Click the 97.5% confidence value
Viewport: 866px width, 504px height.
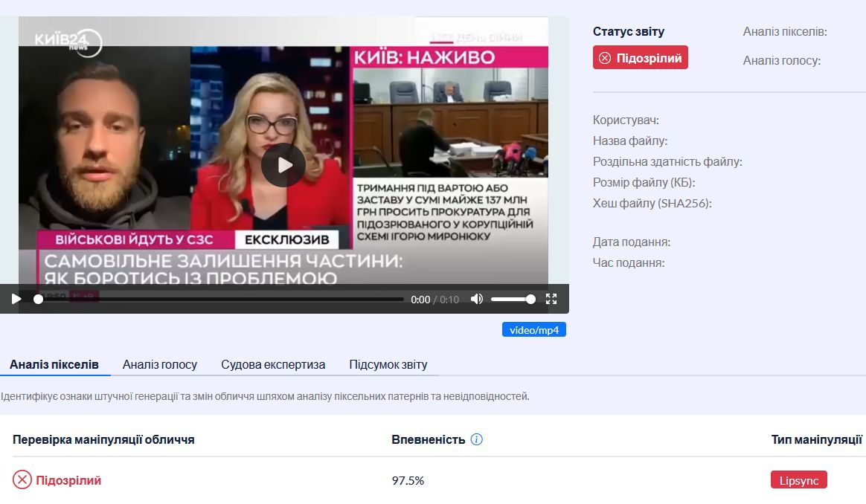point(408,480)
